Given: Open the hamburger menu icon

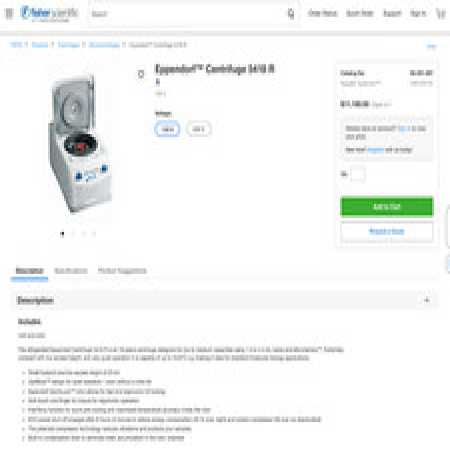Looking at the screenshot, I should (x=9, y=13).
